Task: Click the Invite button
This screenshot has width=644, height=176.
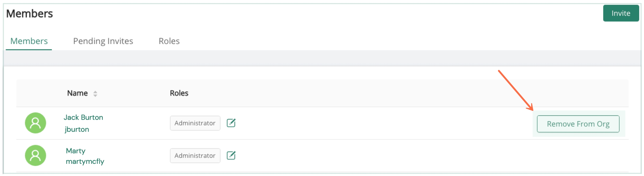Action: tap(621, 13)
